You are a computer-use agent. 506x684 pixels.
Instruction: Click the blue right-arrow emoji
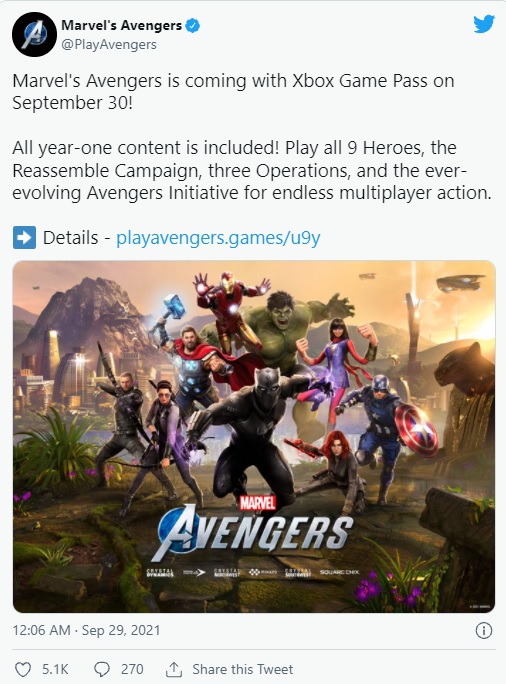(x=24, y=238)
